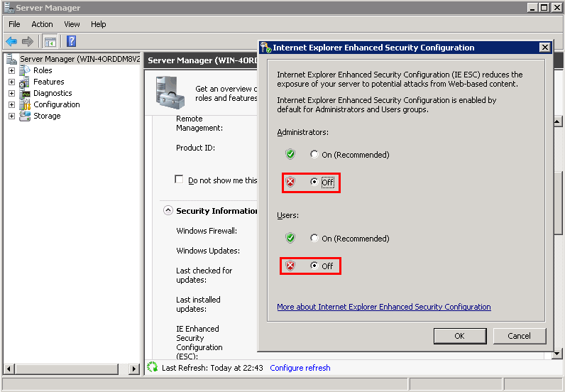Click the Last installed updates: label
Screen dimensions: 565x392
[x=198, y=305]
